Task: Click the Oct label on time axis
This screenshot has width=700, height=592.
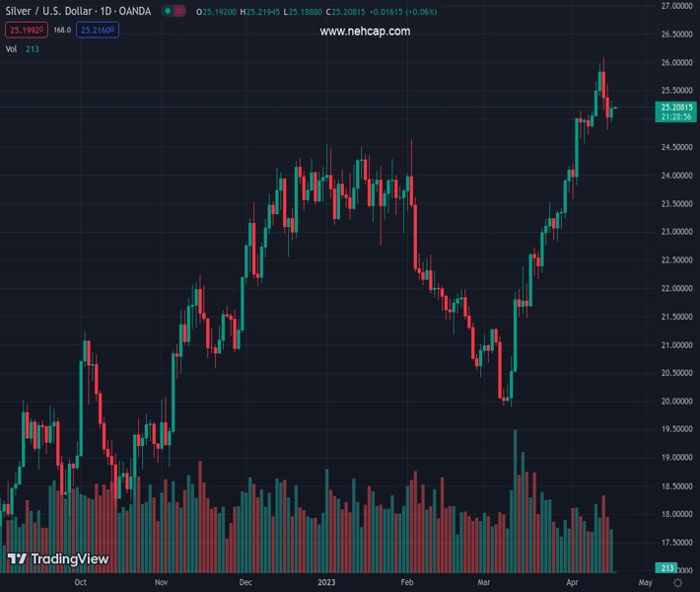Action: (x=80, y=583)
